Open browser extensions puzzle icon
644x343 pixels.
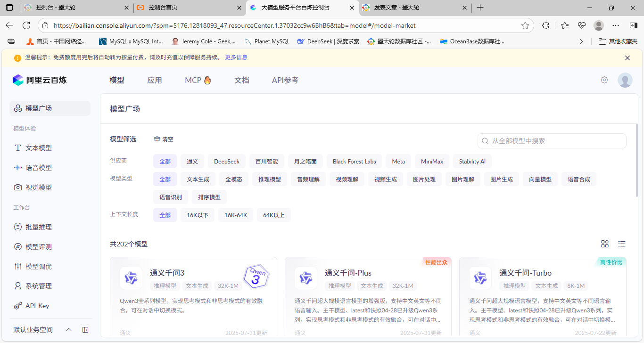546,25
